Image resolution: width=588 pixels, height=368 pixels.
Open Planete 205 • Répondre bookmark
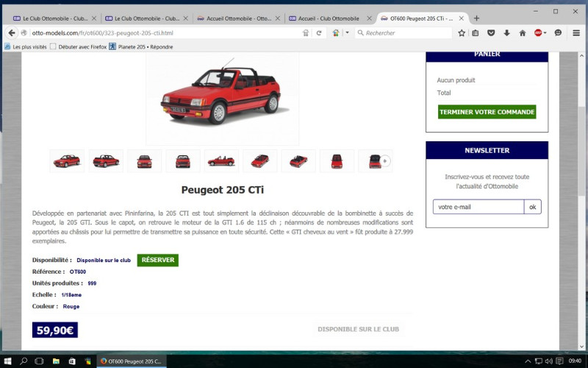(141, 47)
